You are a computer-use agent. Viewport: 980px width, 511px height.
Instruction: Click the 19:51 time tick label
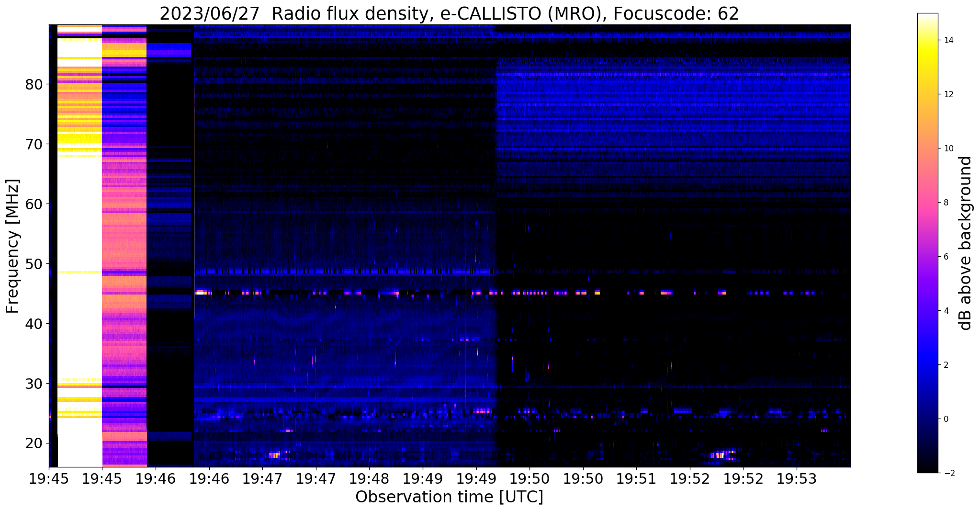[x=636, y=478]
